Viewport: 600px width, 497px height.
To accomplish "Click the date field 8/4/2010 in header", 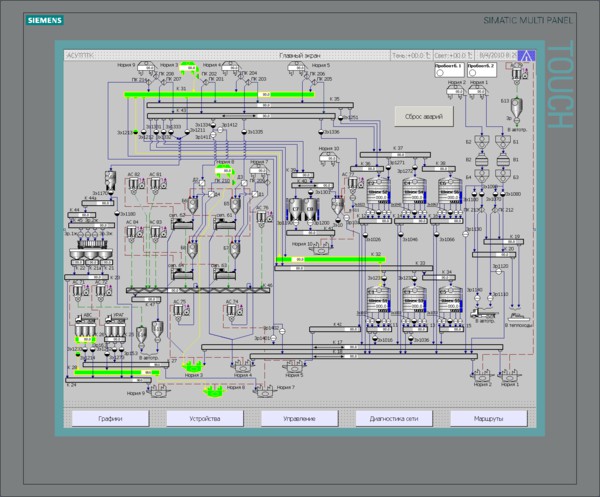I will coord(498,56).
